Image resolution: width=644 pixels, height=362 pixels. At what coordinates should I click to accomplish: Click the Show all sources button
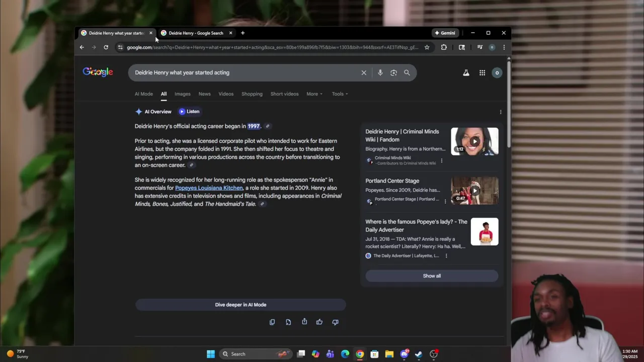point(432,276)
